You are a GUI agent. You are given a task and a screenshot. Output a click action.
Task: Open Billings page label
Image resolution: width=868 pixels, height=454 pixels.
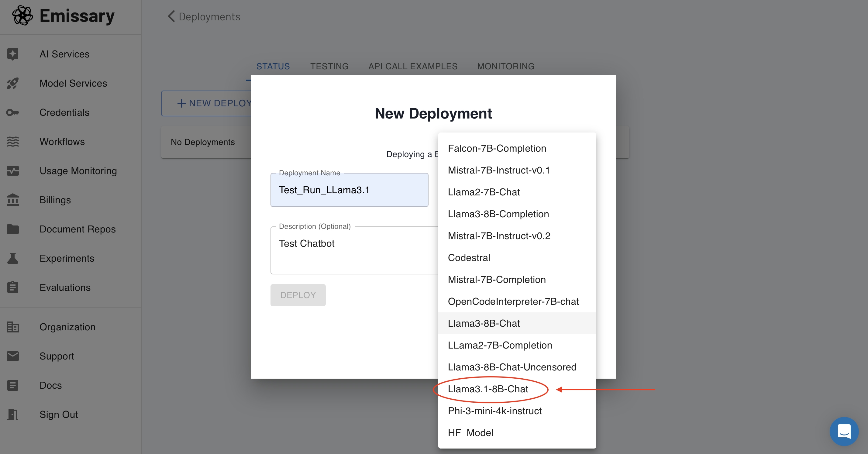[x=55, y=200]
